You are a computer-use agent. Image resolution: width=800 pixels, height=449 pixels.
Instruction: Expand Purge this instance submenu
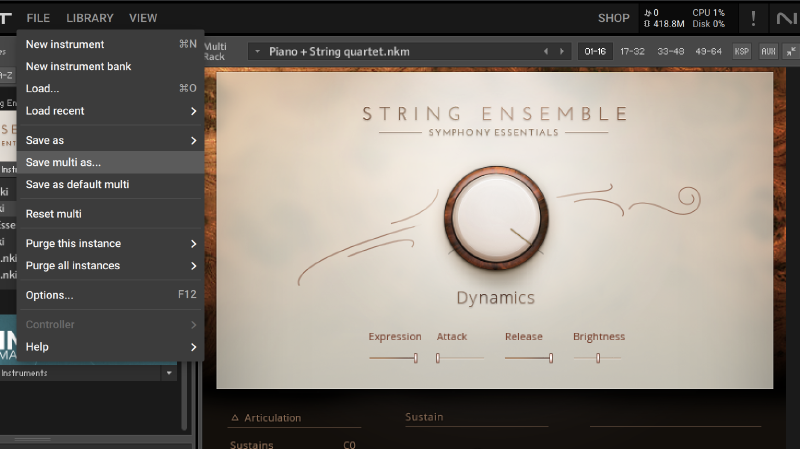111,243
